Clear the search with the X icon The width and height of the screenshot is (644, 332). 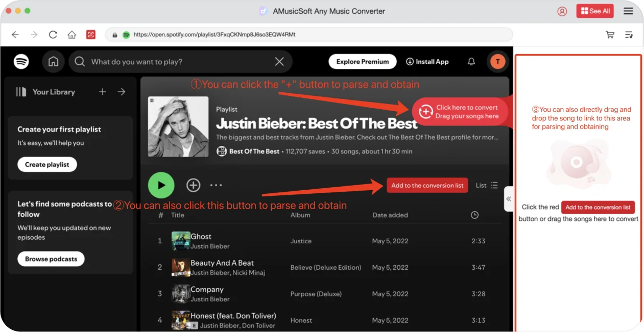pyautogui.click(x=279, y=62)
